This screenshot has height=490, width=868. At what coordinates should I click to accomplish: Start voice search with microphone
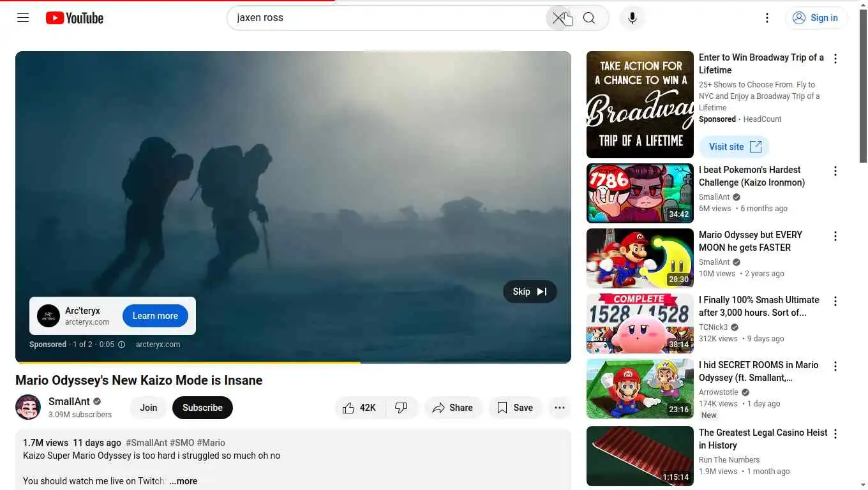pyautogui.click(x=632, y=18)
